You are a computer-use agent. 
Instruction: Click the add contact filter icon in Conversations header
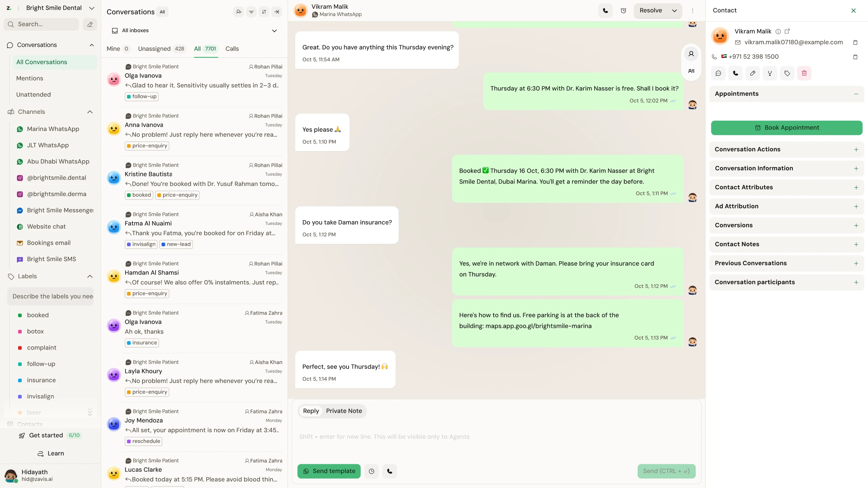coord(239,12)
